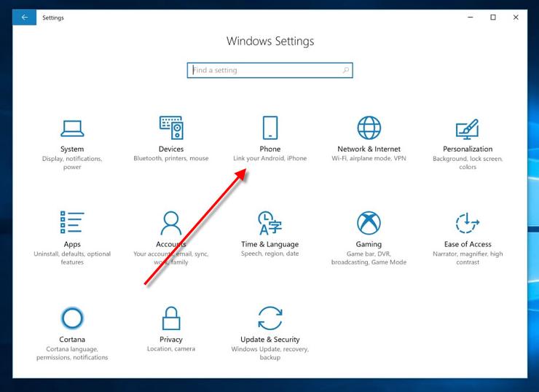Click the Cortana circle icon
This screenshot has width=539, height=392.
coord(72,318)
